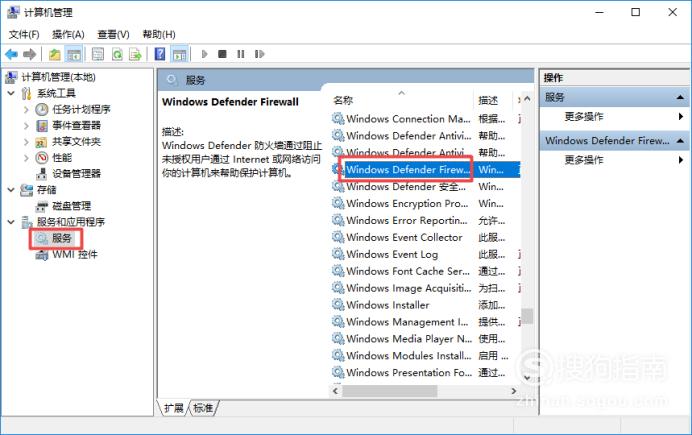Image resolution: width=692 pixels, height=435 pixels.
Task: Collapse the 存储 tree node
Action: pos(11,190)
